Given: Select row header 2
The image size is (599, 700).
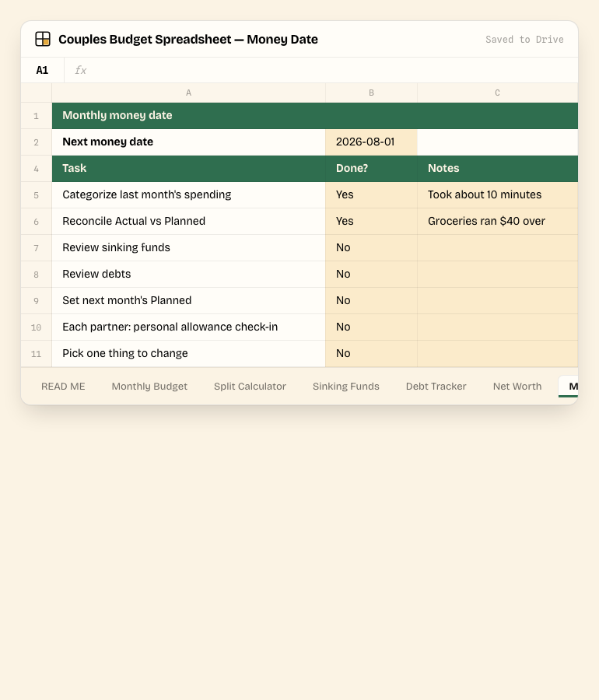Looking at the screenshot, I should (37, 142).
